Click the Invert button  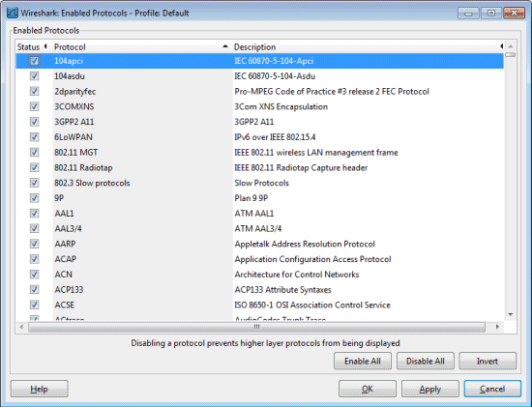pos(488,362)
